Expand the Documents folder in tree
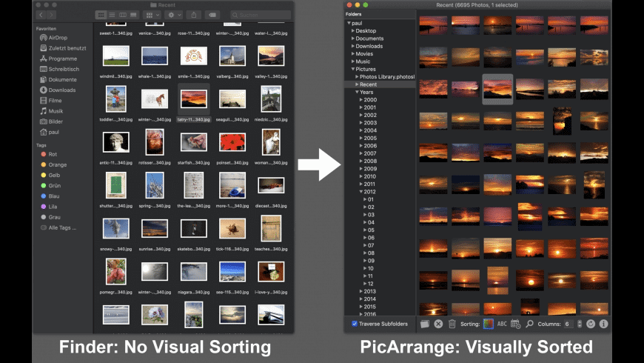This screenshot has width=644, height=363. [353, 39]
